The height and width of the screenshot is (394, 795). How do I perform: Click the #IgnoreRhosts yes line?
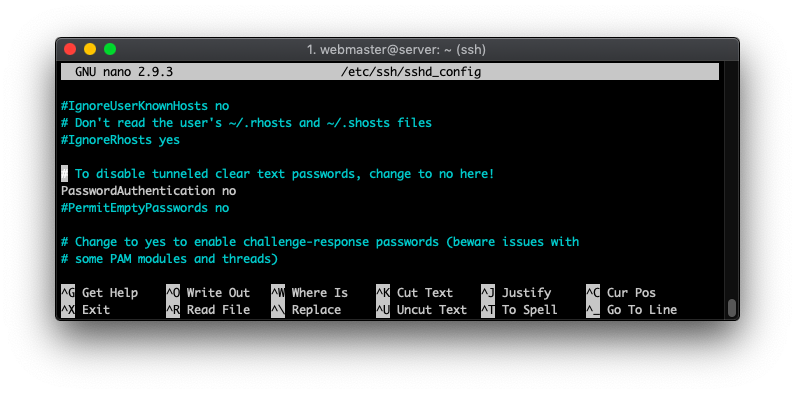point(120,140)
